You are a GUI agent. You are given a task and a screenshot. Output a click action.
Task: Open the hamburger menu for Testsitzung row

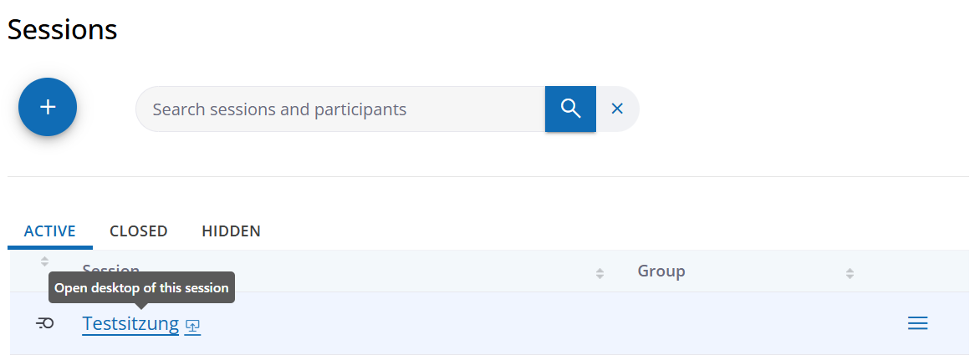(x=917, y=323)
